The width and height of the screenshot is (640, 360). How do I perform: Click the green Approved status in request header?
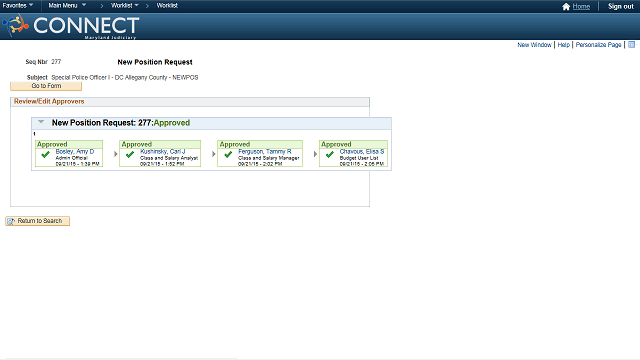pos(172,123)
